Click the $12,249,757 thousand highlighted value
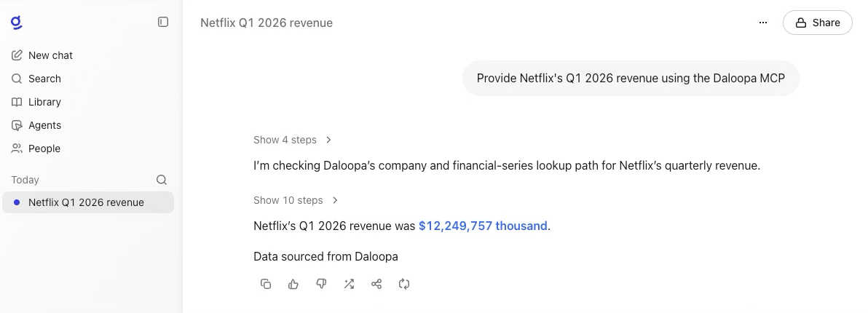This screenshot has width=868, height=313. (x=483, y=226)
